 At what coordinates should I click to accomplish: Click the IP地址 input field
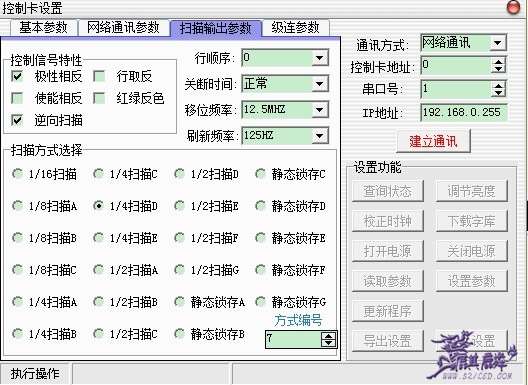[464, 112]
